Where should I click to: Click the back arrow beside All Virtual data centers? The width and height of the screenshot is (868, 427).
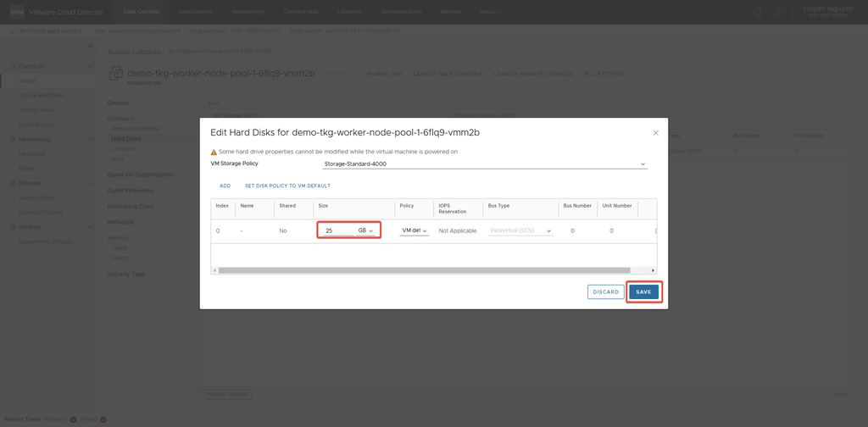click(11, 30)
